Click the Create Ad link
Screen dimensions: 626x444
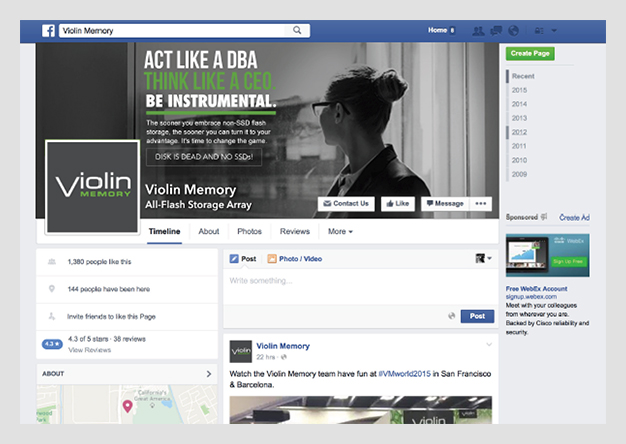click(574, 218)
